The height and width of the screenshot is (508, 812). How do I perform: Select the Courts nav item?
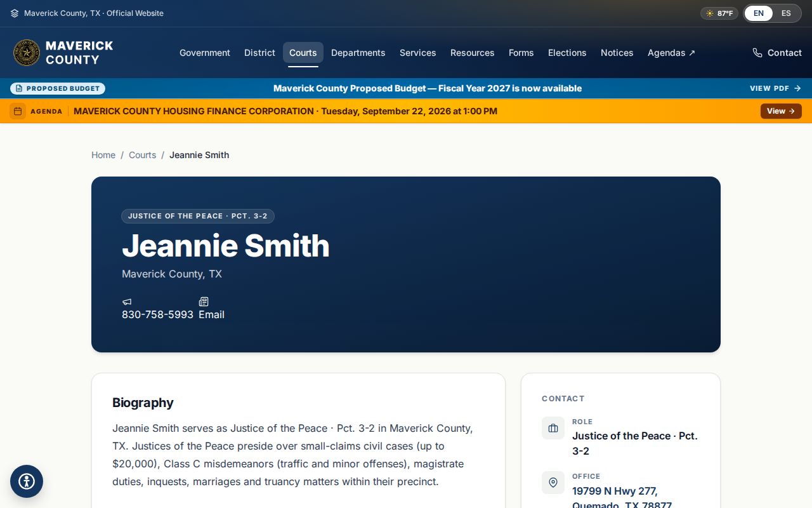(x=303, y=53)
